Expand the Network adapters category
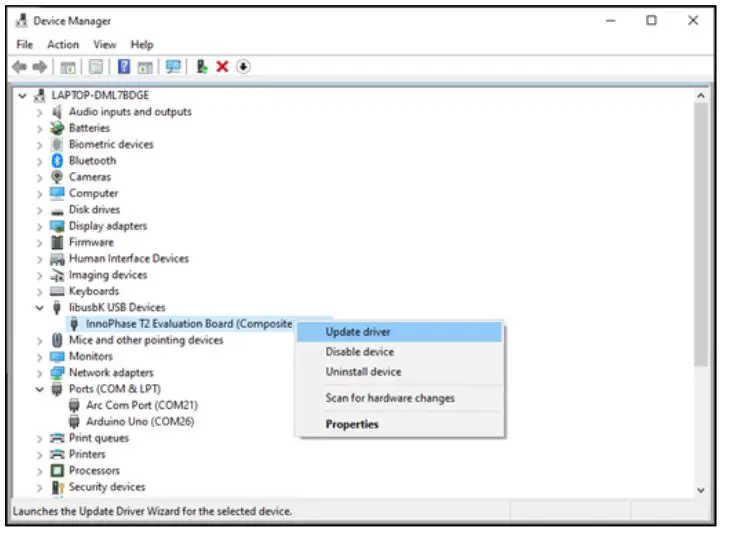 40,373
